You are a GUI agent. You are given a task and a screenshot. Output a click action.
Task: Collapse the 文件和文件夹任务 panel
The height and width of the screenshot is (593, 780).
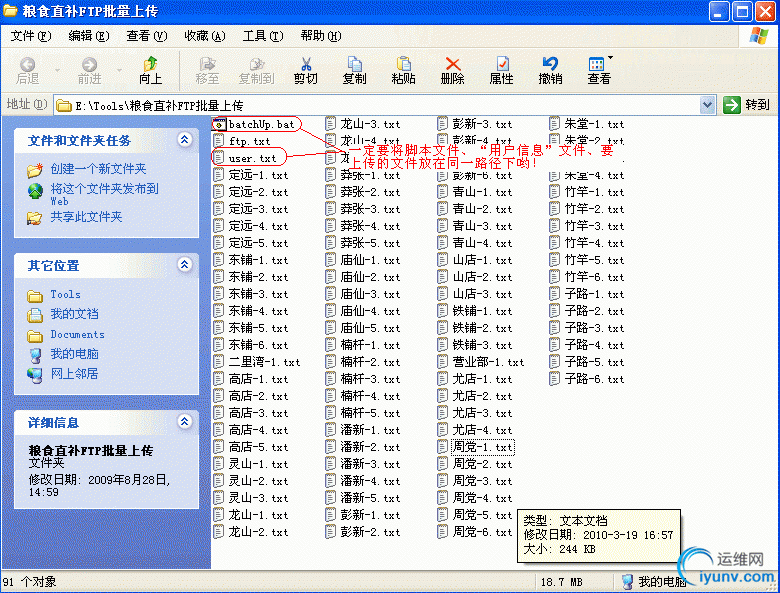(185, 140)
